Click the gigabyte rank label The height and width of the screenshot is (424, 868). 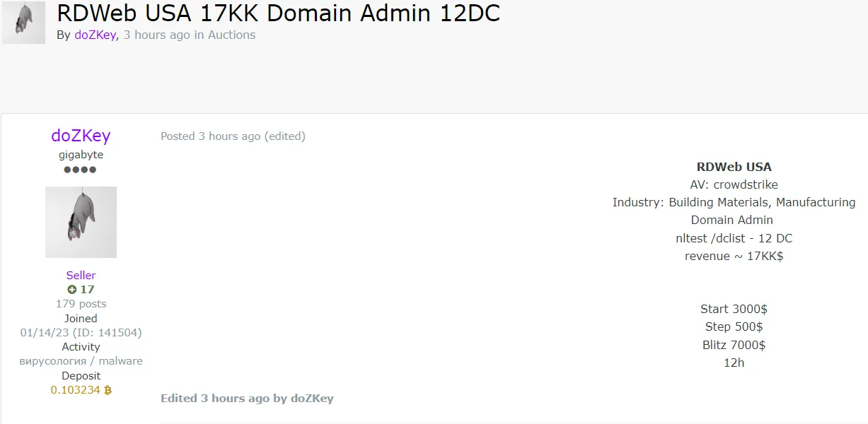pos(81,154)
